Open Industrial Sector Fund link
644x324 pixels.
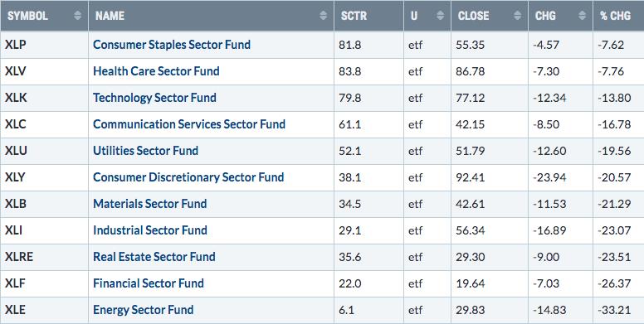pos(150,230)
